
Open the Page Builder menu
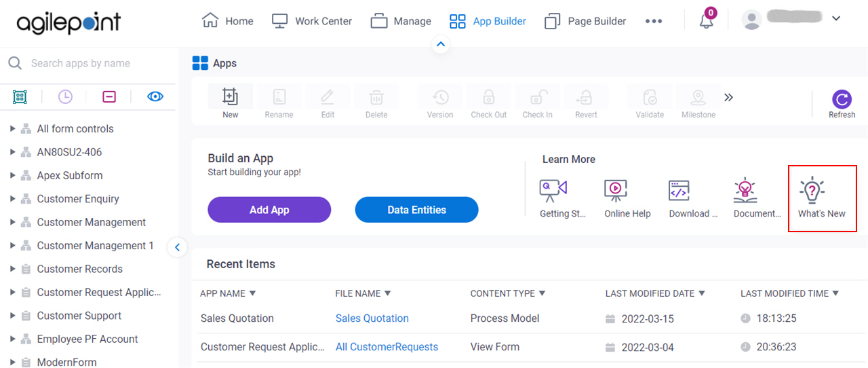[x=585, y=21]
